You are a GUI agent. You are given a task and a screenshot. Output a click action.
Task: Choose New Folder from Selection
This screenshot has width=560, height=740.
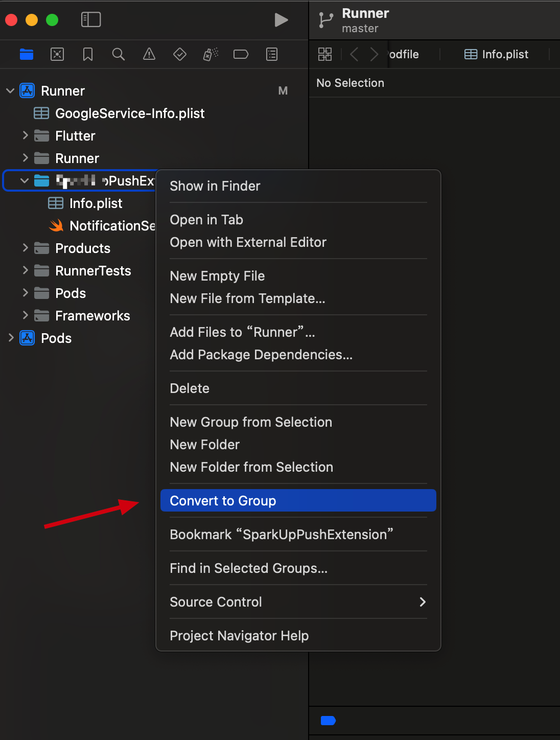[x=298, y=467]
